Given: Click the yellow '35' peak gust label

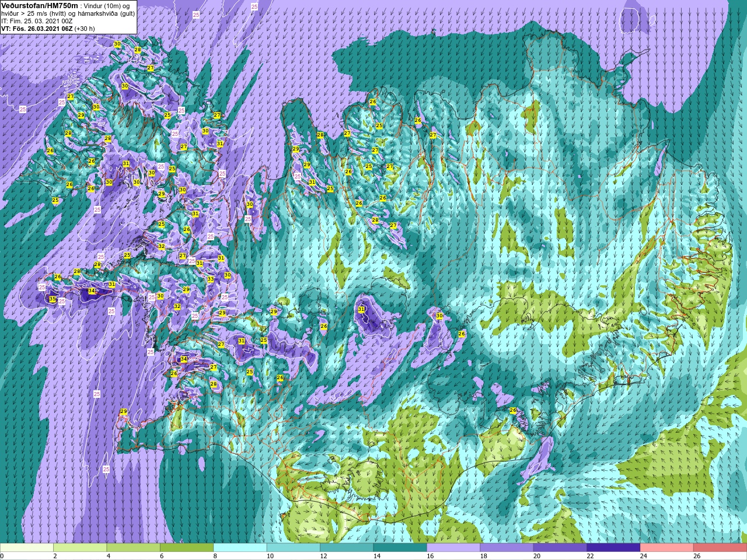Looking at the screenshot, I should click(x=53, y=299).
